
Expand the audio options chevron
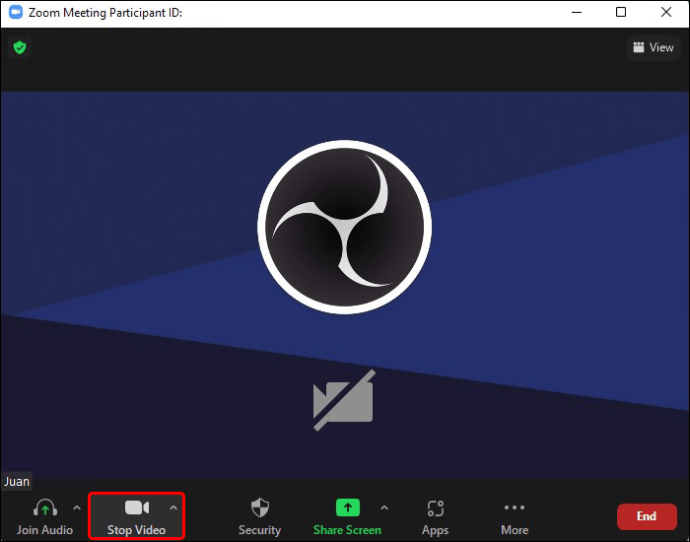pos(77,508)
